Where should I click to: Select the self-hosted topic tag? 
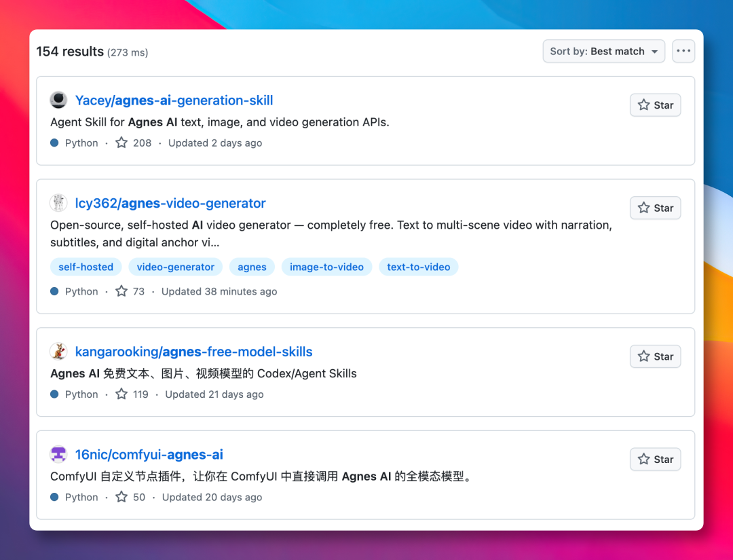[x=86, y=267]
